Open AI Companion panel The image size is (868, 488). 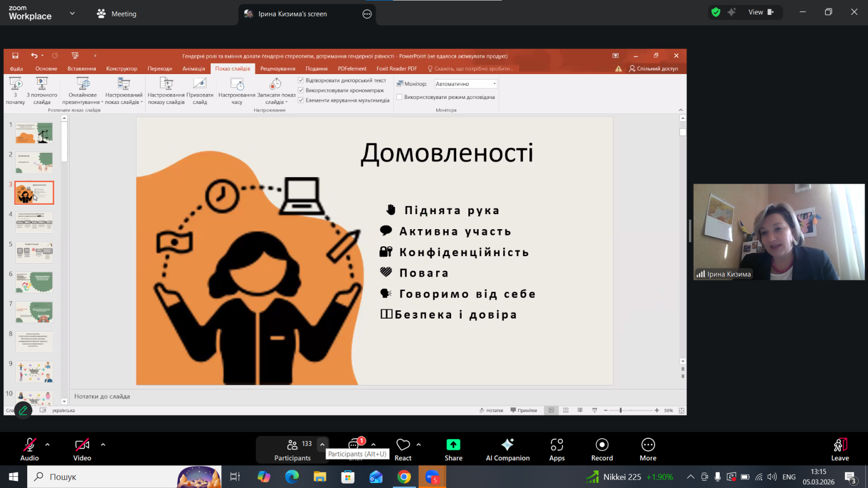pyautogui.click(x=507, y=445)
